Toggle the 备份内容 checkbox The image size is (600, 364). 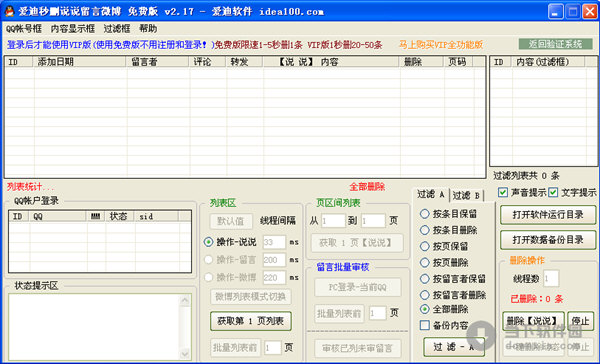(425, 325)
